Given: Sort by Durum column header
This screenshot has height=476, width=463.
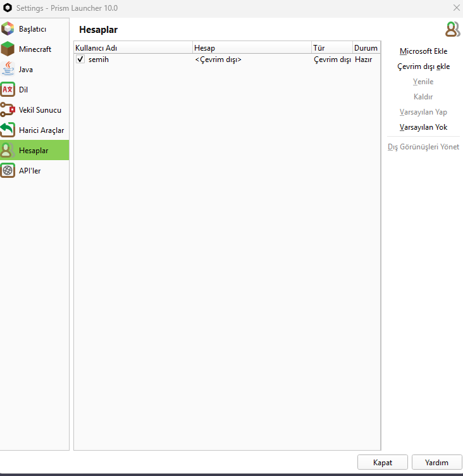Looking at the screenshot, I should coord(366,47).
